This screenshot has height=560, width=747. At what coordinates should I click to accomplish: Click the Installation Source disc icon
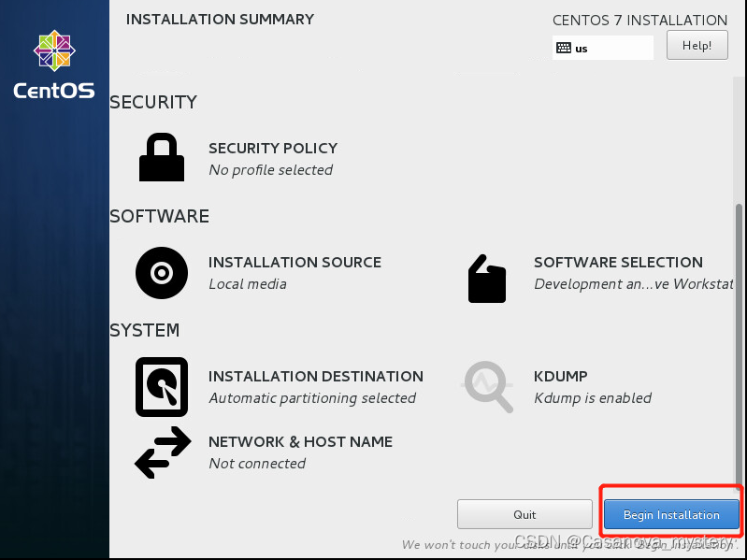click(x=162, y=273)
